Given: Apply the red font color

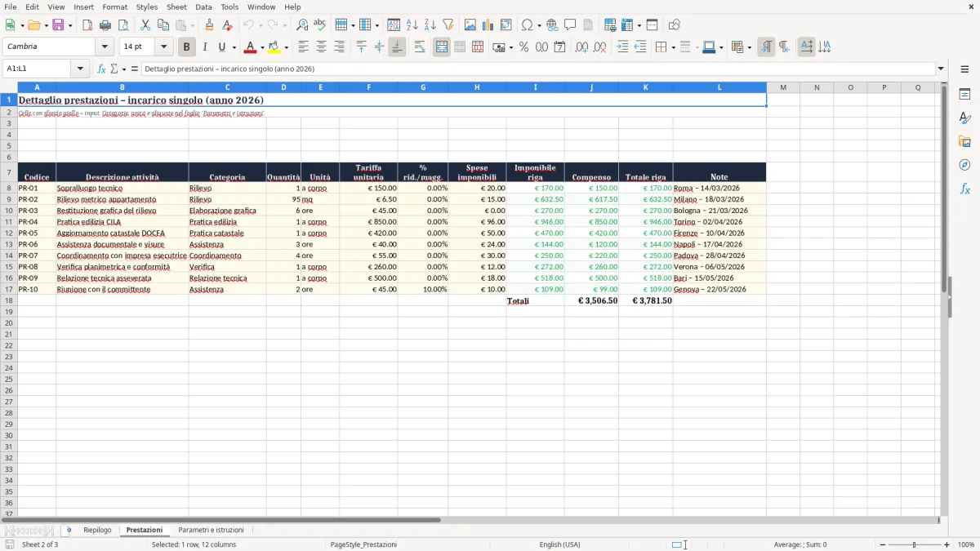Looking at the screenshot, I should point(252,47).
